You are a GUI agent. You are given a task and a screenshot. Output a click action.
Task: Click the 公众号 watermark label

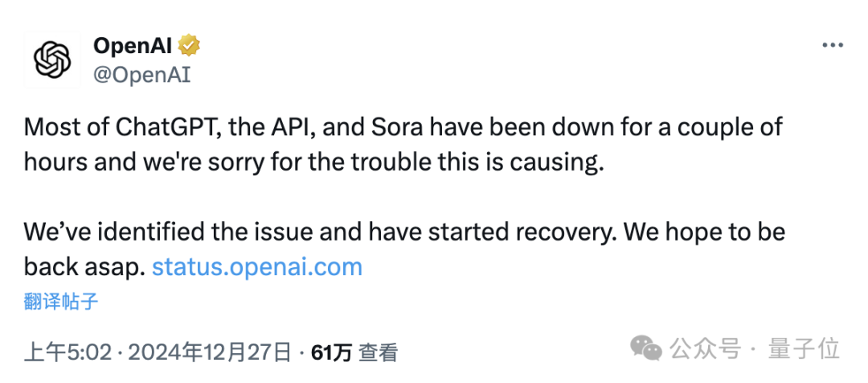706,349
